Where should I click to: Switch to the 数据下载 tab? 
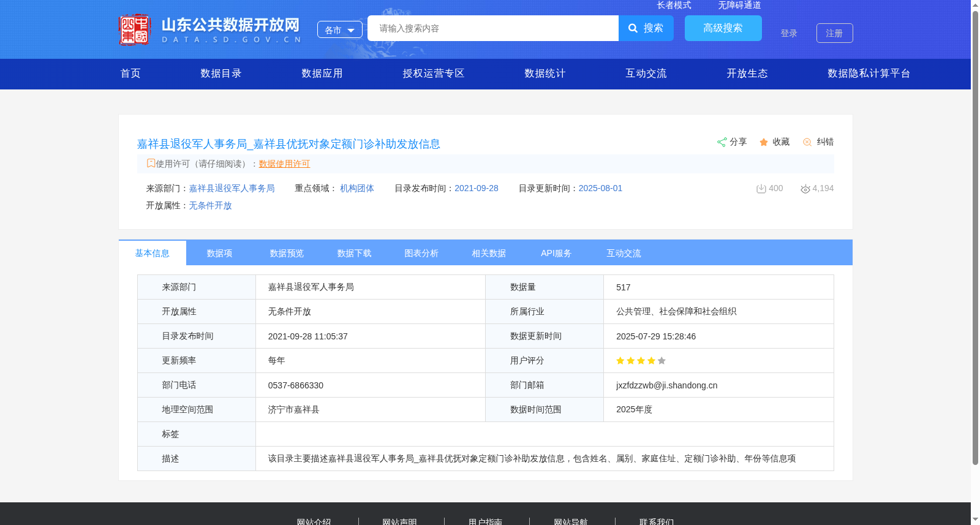(355, 253)
